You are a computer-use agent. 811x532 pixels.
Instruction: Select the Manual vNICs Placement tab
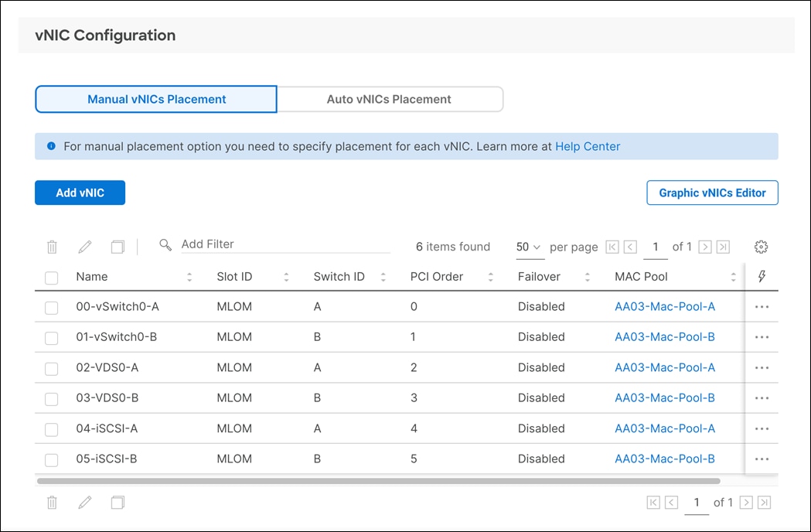pos(155,99)
